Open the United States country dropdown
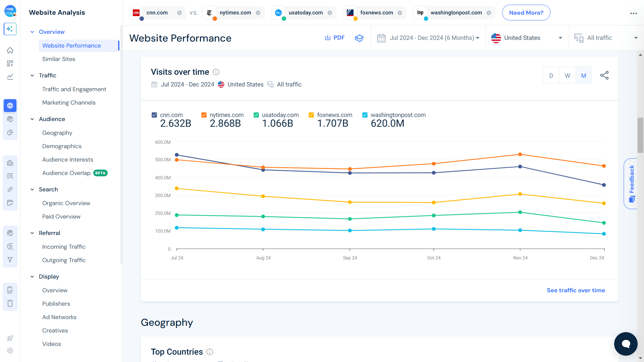The width and height of the screenshot is (644, 362). pos(527,38)
